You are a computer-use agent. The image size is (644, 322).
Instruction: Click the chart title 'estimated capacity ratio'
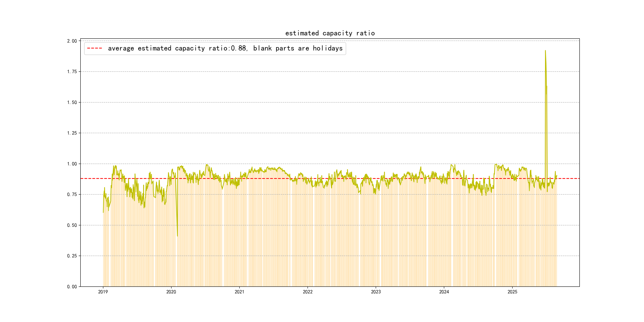(330, 33)
